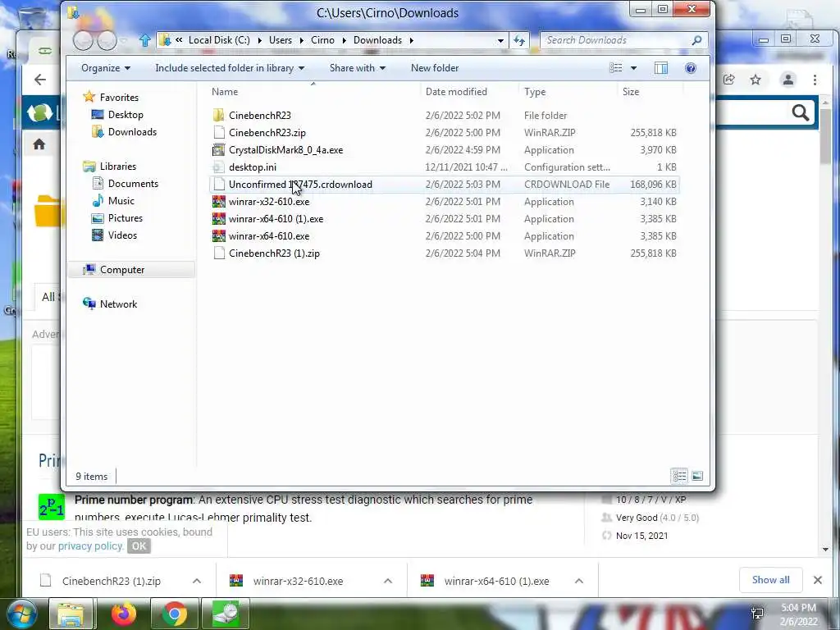The image size is (840, 630).
Task: Select the desktop.ini file icon
Action: 218,167
